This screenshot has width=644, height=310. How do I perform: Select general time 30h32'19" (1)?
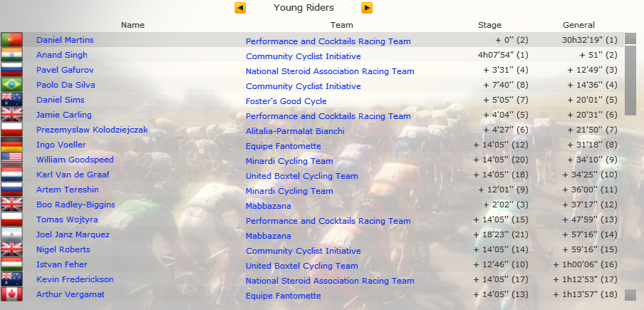point(590,40)
